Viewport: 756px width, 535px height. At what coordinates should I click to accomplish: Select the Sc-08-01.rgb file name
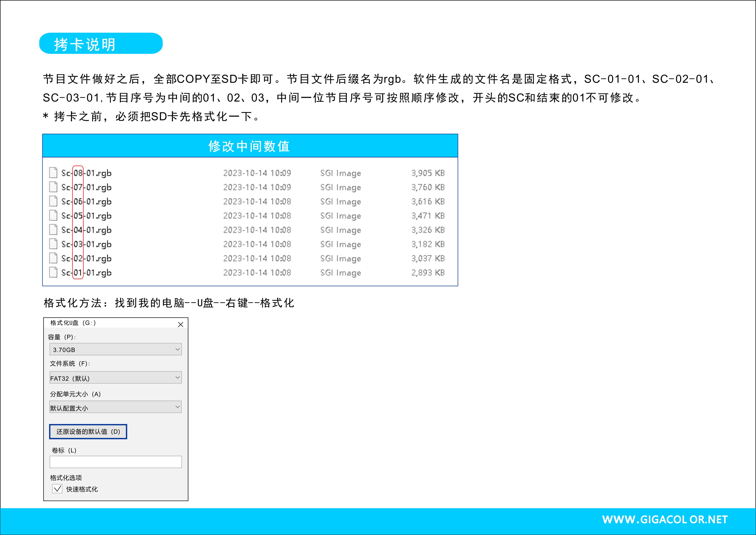pos(87,173)
